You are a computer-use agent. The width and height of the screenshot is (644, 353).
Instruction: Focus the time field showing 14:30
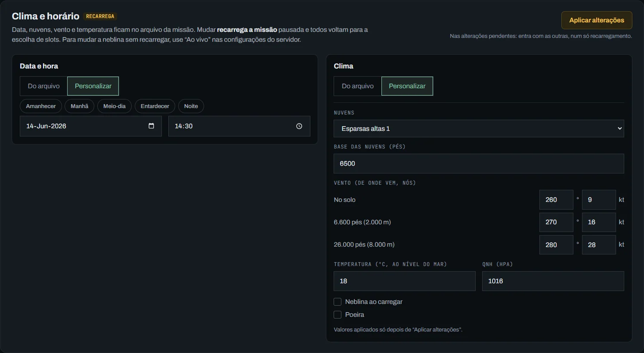[239, 126]
